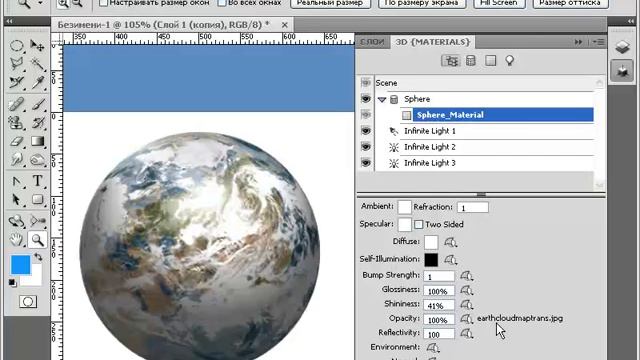Open 3D panel icon in dock
Image resolution: width=640 pixels, height=360 pixels.
(x=622, y=71)
